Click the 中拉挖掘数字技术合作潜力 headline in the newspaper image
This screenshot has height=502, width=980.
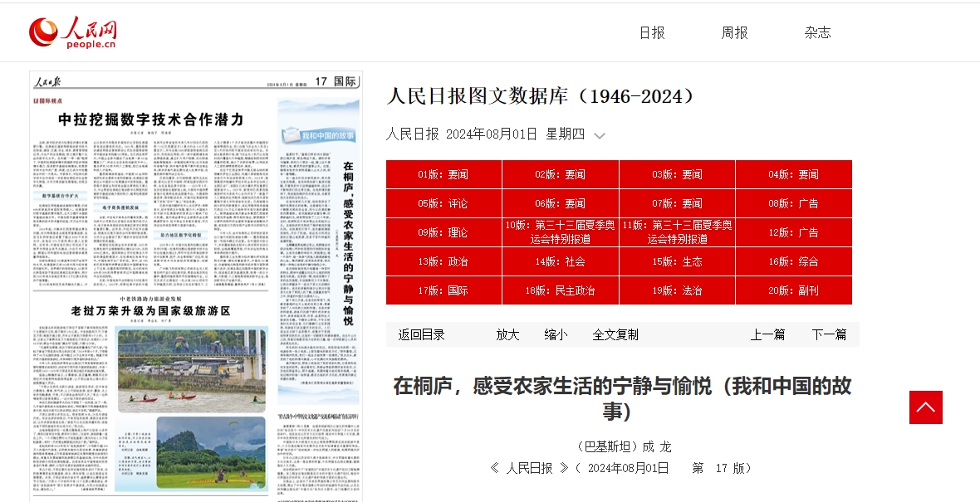click(150, 119)
